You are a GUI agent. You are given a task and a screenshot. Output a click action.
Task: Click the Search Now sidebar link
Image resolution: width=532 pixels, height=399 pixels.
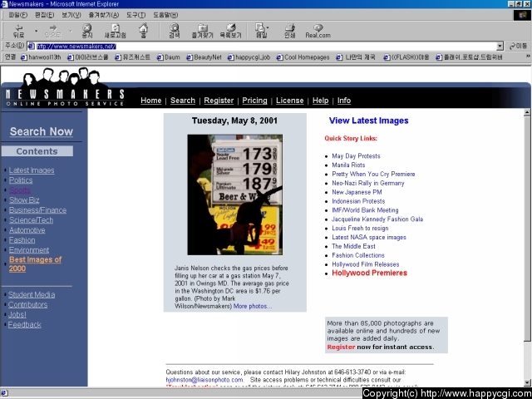click(42, 131)
